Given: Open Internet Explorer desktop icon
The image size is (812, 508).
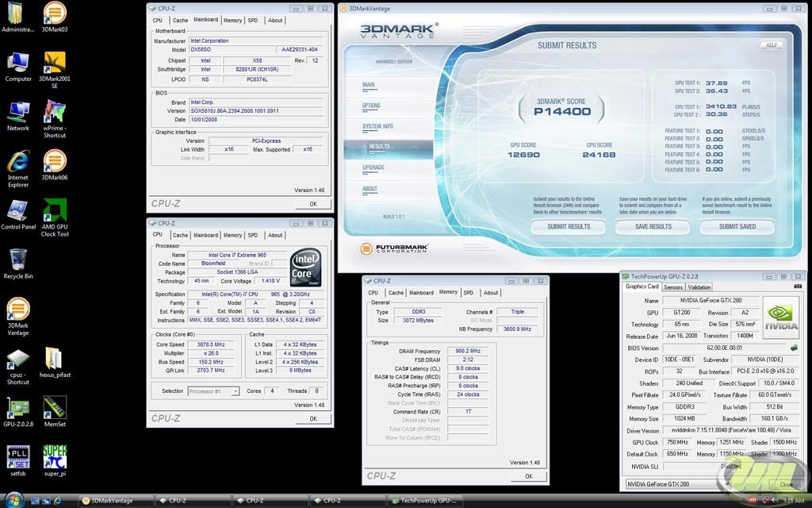Looking at the screenshot, I should pos(18,168).
